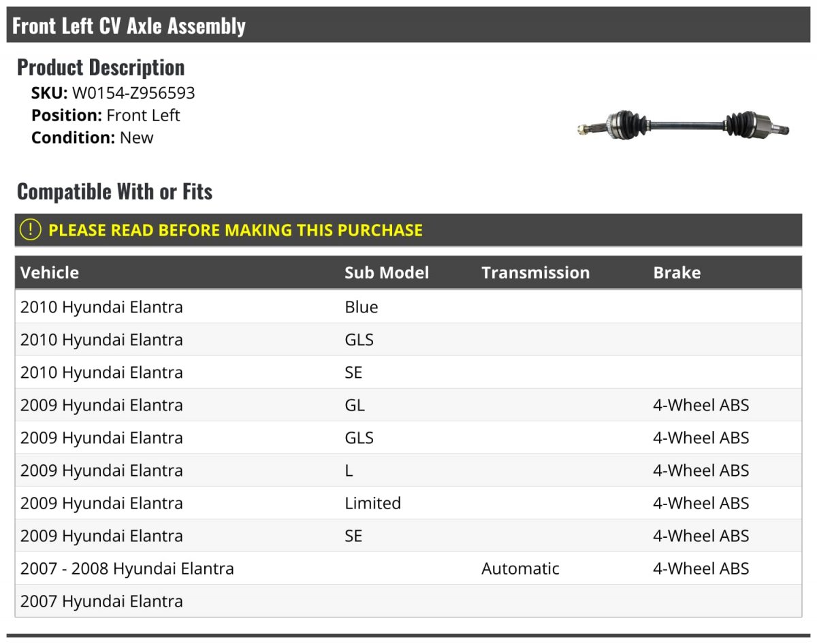
Task: Click the Transmission column header
Action: [536, 272]
